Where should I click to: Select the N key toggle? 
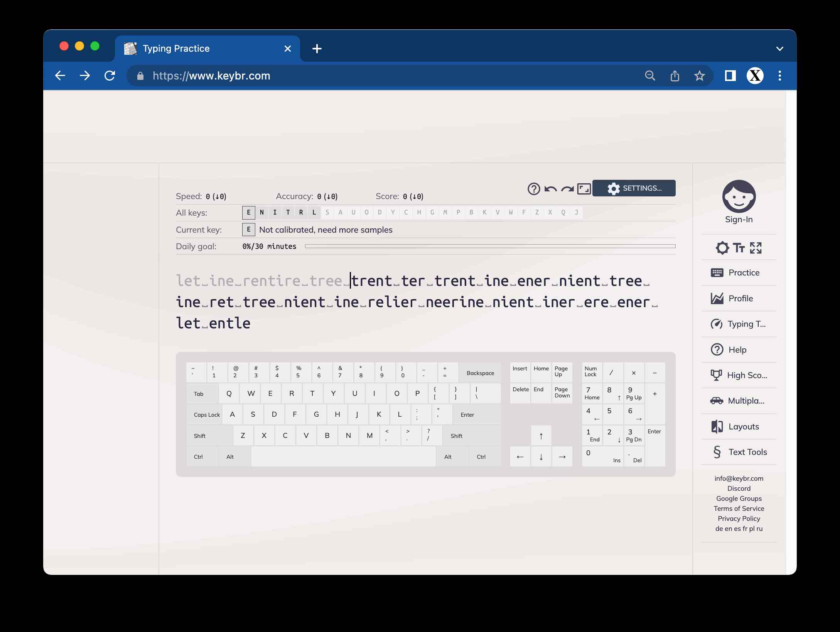[x=261, y=213]
